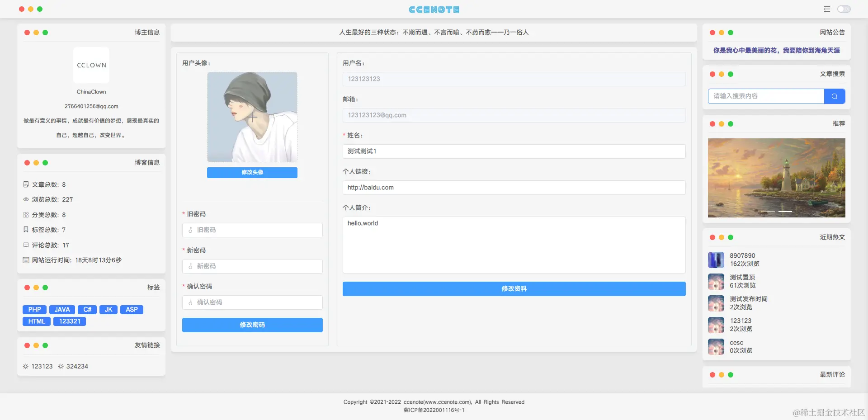Open hot article titled 8907890
Image resolution: width=868 pixels, height=420 pixels.
[742, 256]
